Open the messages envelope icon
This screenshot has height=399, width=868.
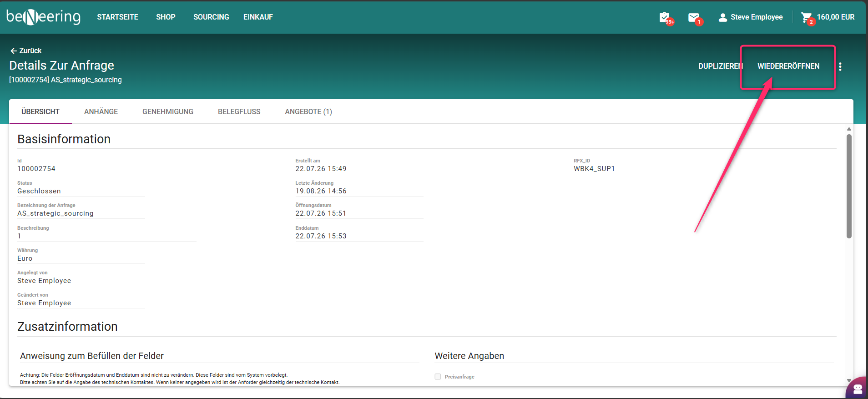pos(695,18)
